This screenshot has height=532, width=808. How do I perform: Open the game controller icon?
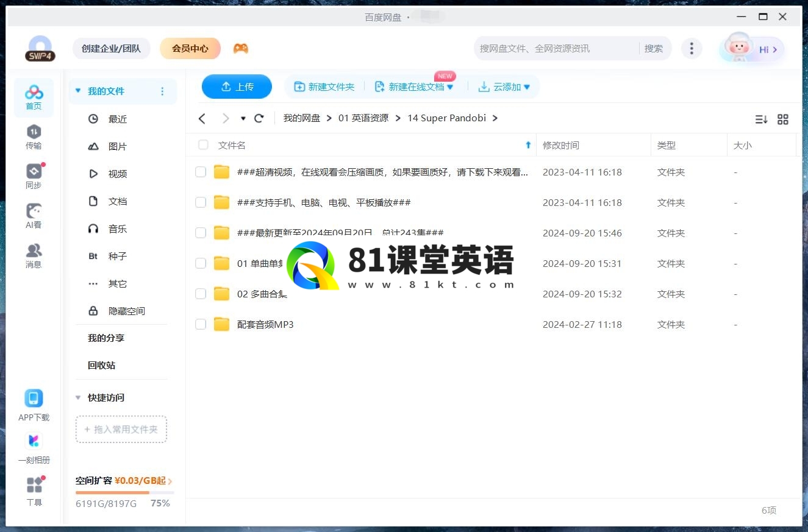click(241, 48)
